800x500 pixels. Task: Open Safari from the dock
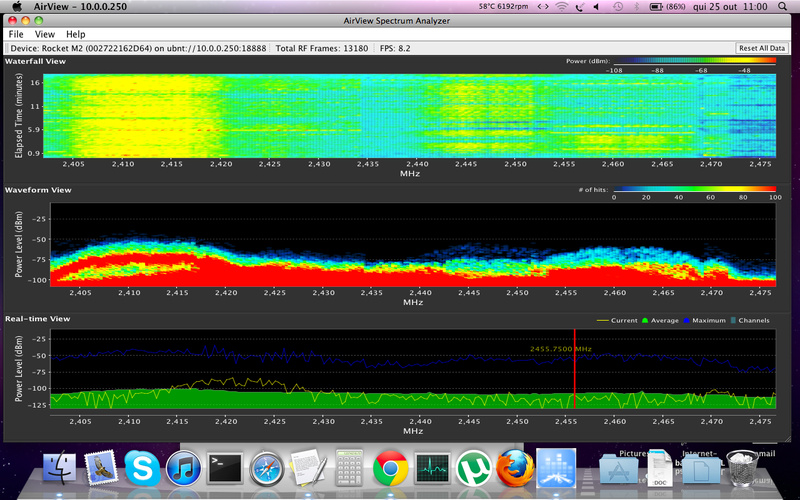click(x=268, y=468)
